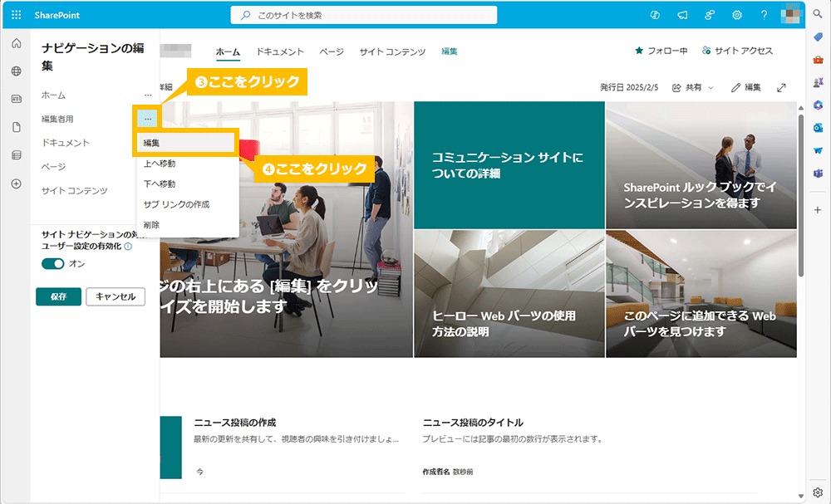
Task: Click the Create plus icon in app bar
Action: 17,183
